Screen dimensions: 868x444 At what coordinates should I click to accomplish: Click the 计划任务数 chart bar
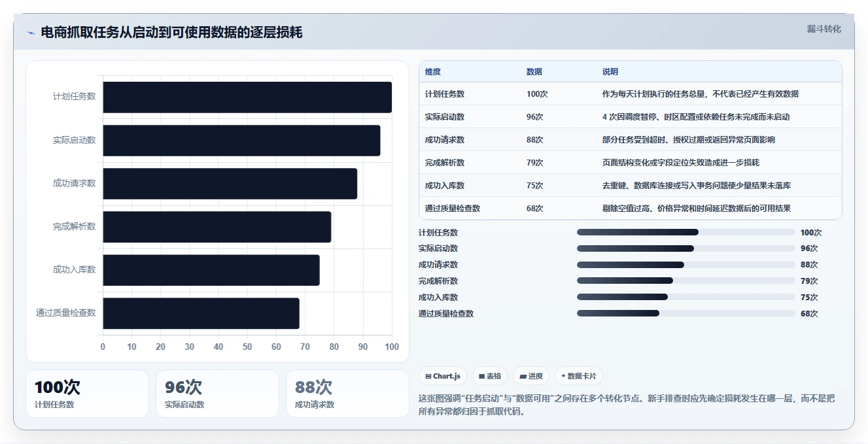(247, 97)
